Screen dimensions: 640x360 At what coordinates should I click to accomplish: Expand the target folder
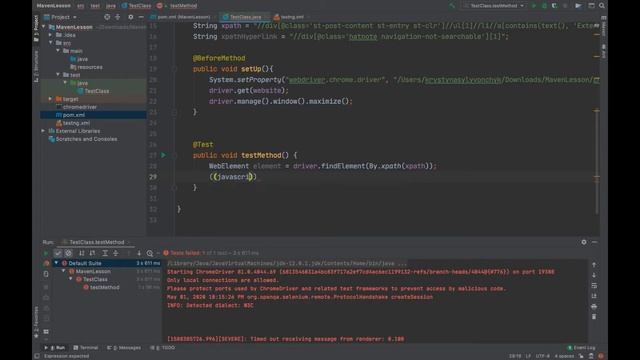click(x=51, y=99)
